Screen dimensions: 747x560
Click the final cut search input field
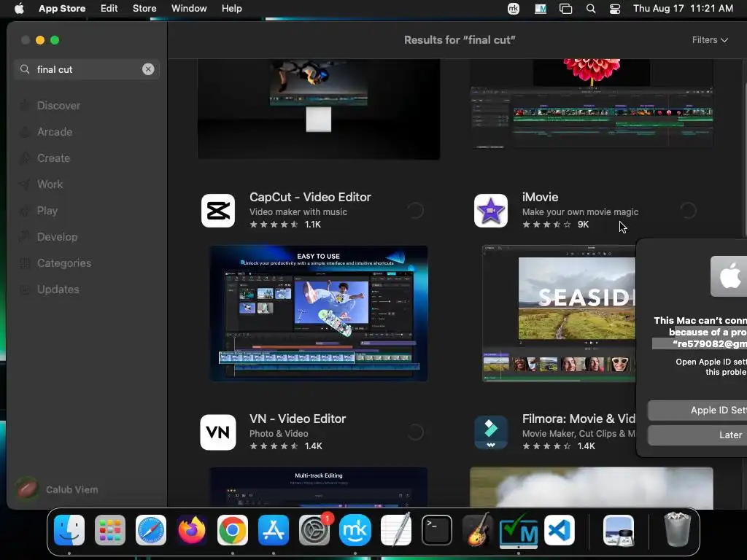(87, 69)
